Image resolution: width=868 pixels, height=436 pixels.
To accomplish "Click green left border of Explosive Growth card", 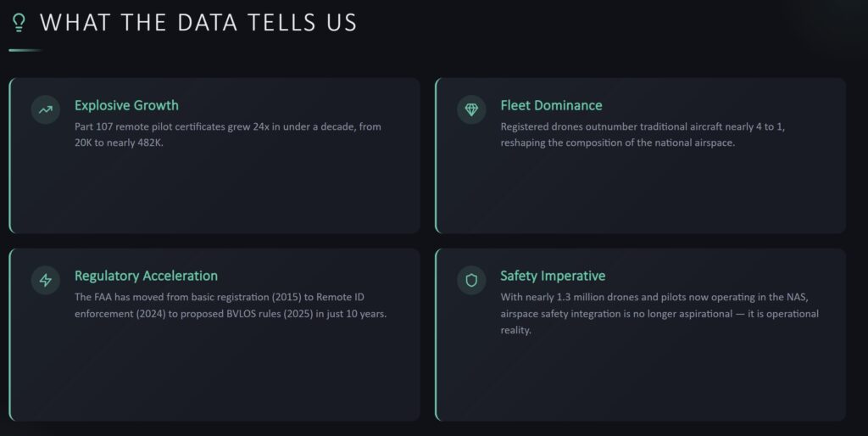I will pyautogui.click(x=10, y=155).
